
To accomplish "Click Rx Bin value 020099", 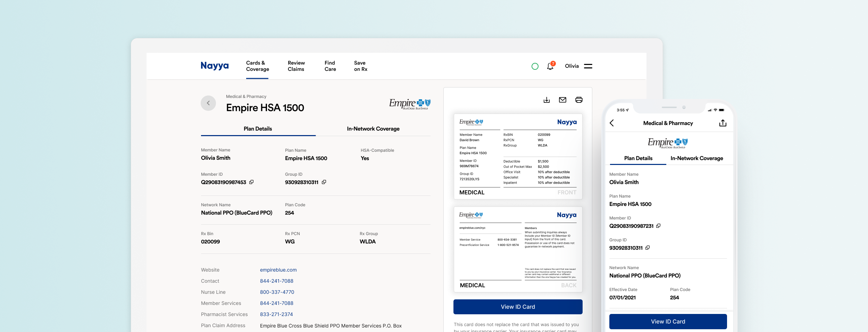I will (x=210, y=242).
